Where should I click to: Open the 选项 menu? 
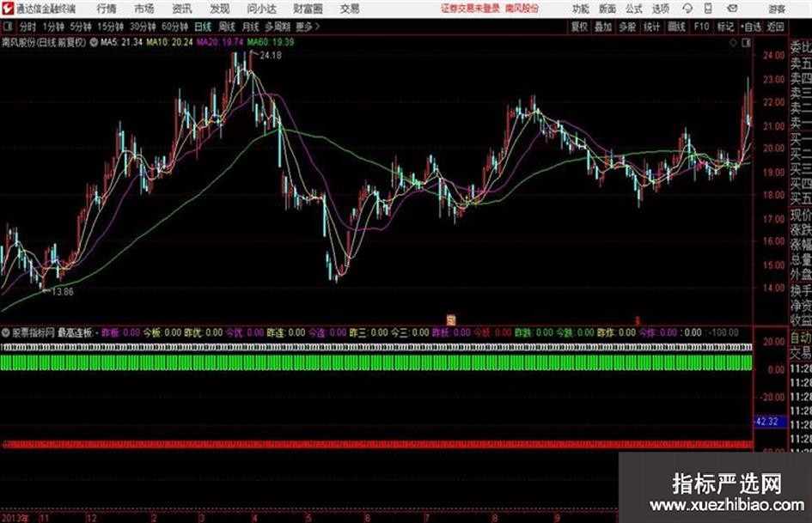660,9
